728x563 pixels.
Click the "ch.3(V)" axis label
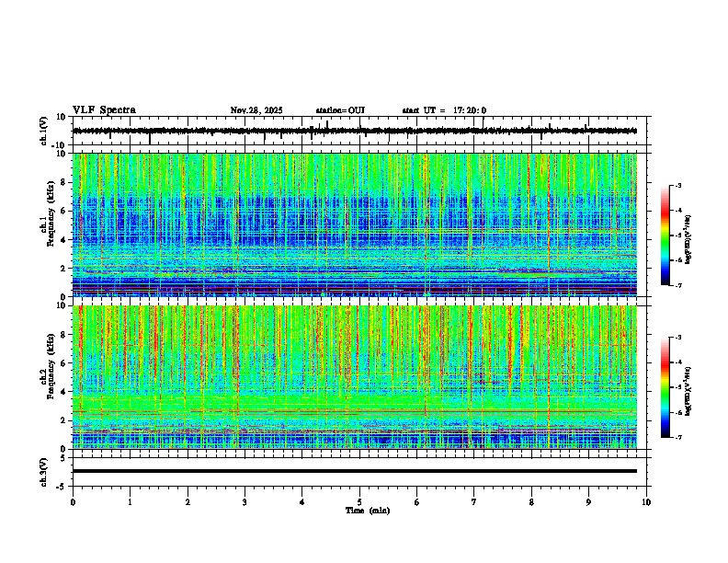(43, 472)
